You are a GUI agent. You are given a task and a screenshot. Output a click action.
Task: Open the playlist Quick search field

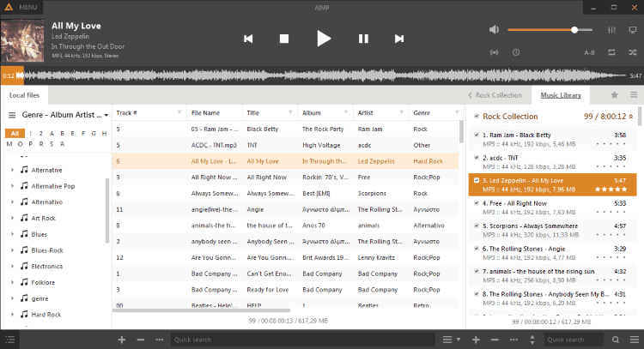click(x=574, y=340)
